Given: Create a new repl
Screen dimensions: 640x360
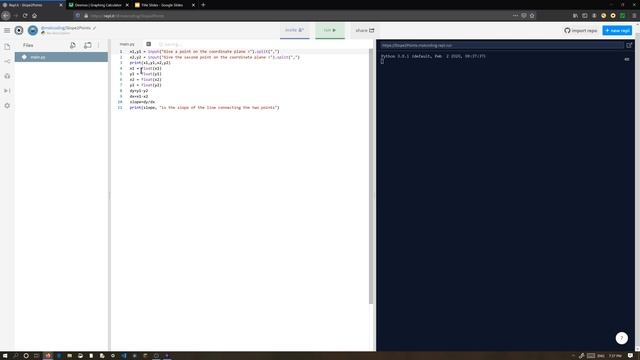Looking at the screenshot, I should pyautogui.click(x=617, y=31).
